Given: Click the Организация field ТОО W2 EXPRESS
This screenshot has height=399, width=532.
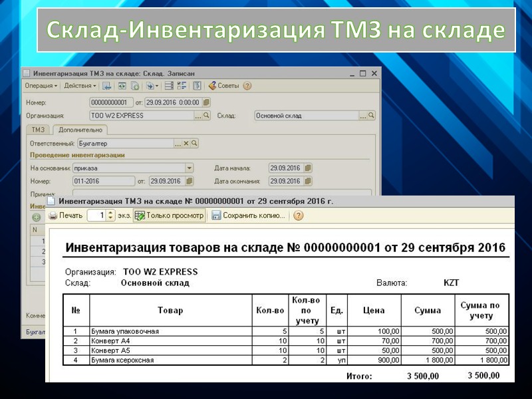Looking at the screenshot, I should (x=142, y=116).
